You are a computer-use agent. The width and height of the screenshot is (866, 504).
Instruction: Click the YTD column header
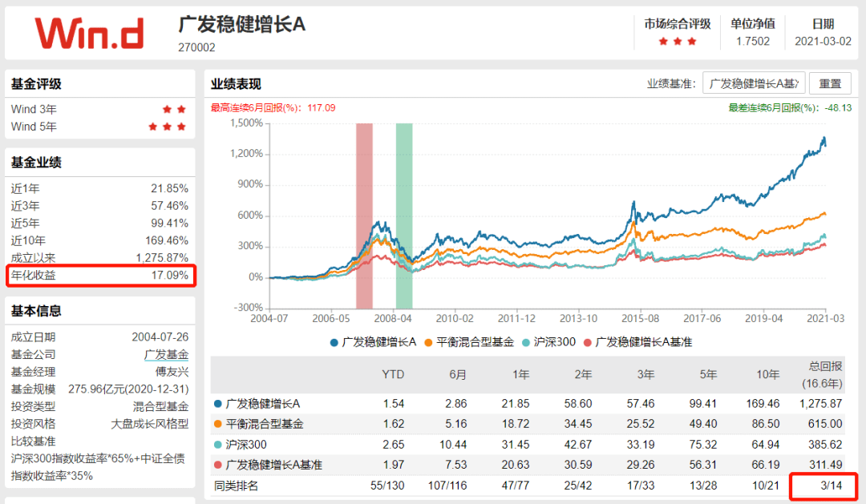click(x=393, y=375)
